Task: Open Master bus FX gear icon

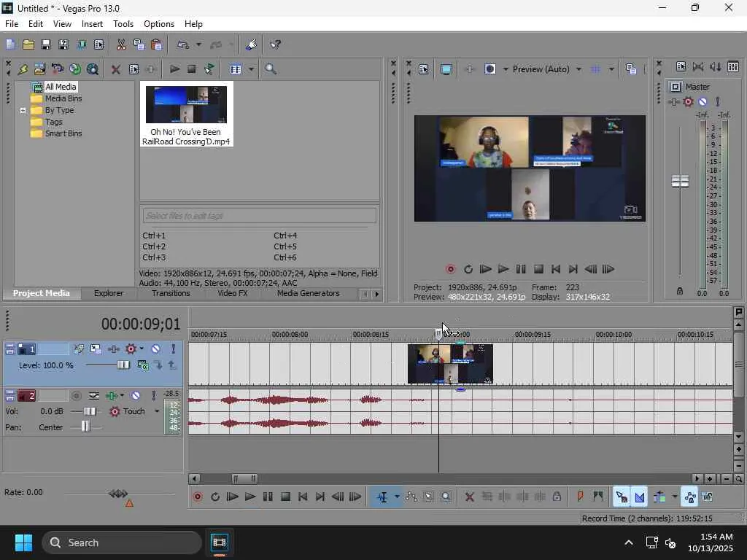Action: pos(688,101)
